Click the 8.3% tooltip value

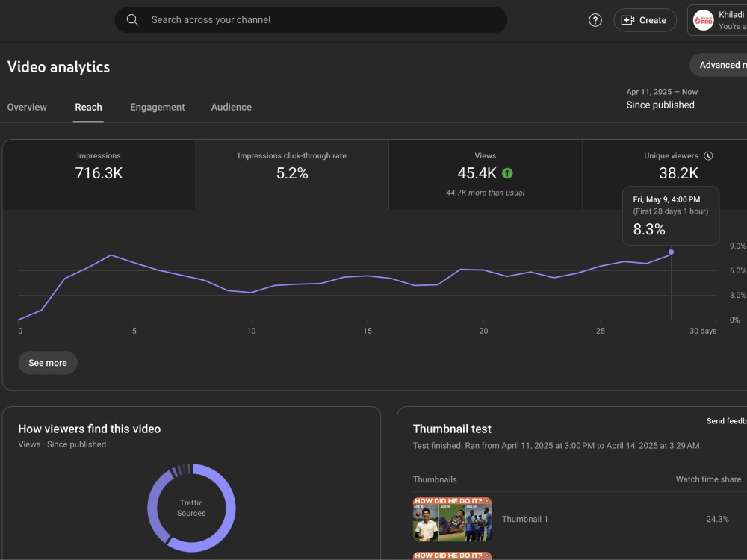(649, 229)
